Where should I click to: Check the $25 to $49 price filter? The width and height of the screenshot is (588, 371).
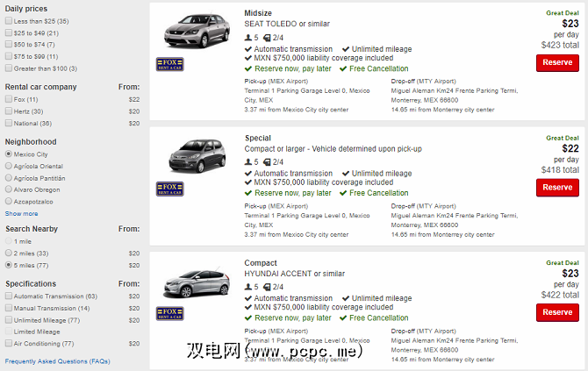pos(9,32)
